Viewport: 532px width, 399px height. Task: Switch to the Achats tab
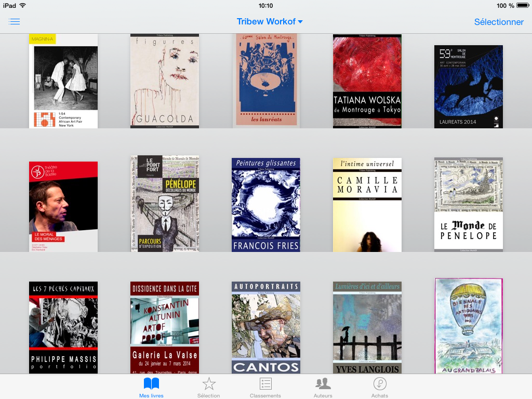tap(380, 388)
